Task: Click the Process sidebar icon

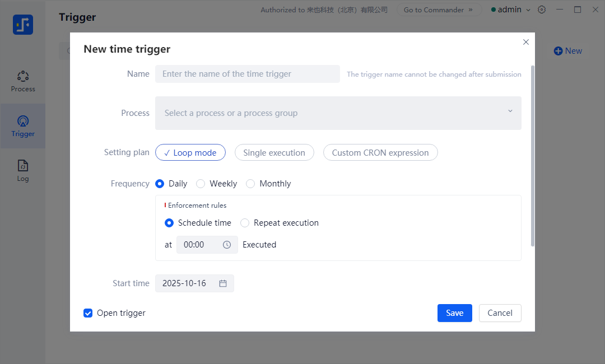Action: pos(23,76)
